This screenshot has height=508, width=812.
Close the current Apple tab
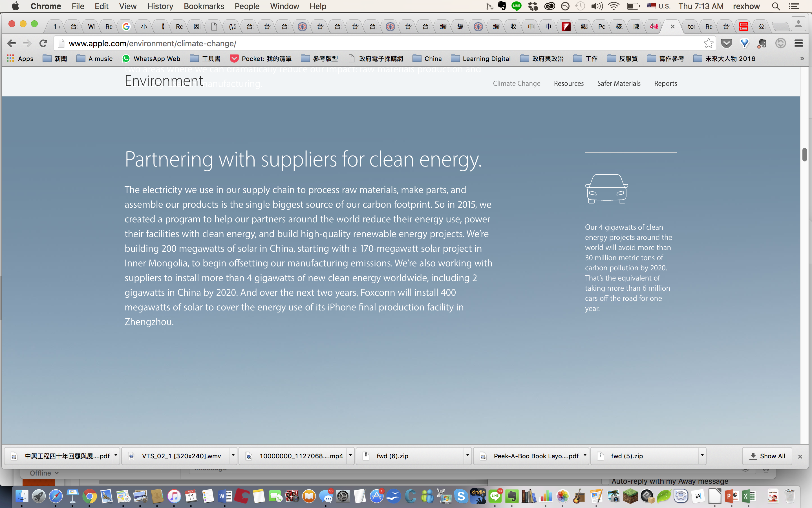point(672,27)
